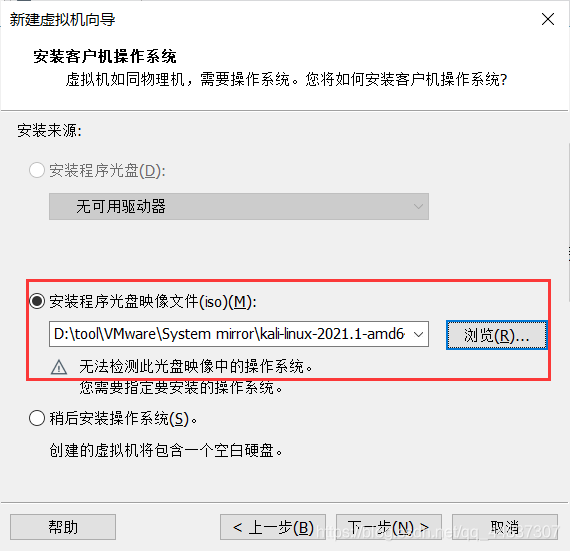Screen dimensions: 570x551
Task: Click the blog.csdn.net watermark link
Action: click(x=438, y=532)
